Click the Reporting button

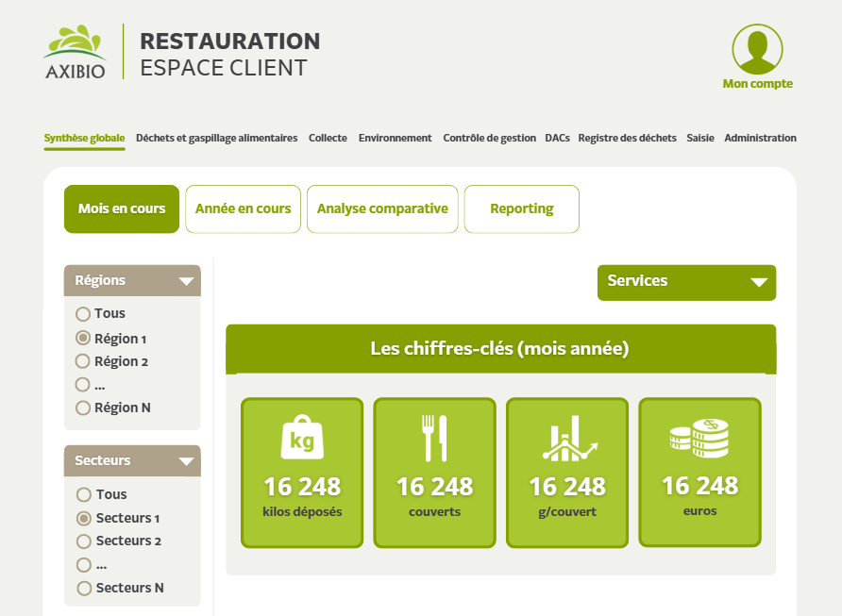pyautogui.click(x=521, y=208)
